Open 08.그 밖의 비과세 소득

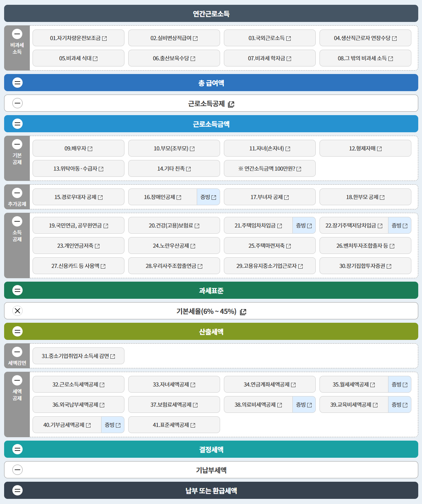click(365, 58)
